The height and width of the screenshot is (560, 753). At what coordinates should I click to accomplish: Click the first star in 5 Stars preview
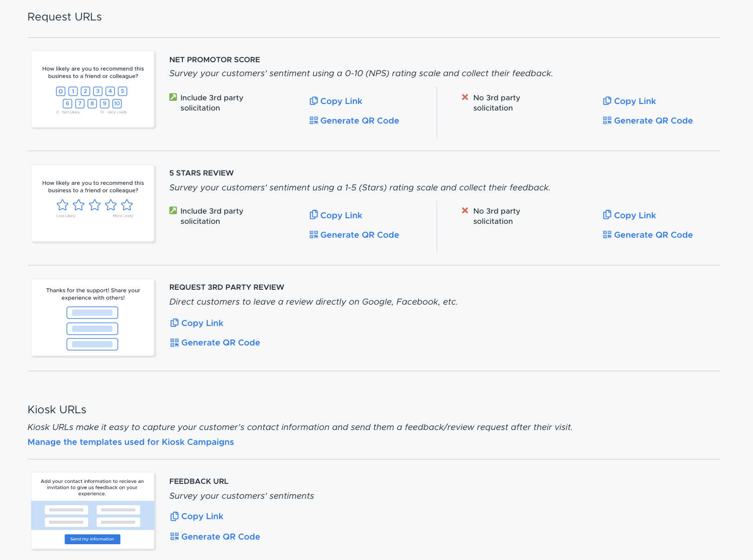point(62,205)
